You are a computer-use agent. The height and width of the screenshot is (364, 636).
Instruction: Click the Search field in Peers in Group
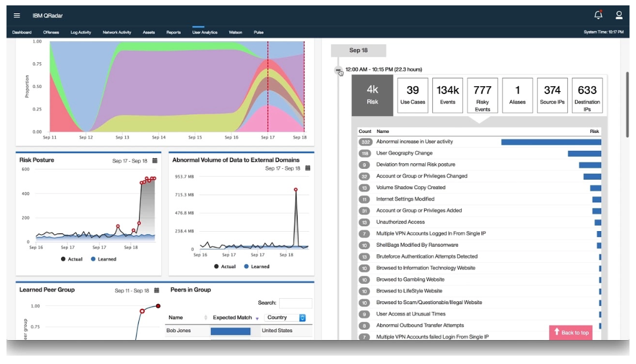(295, 303)
